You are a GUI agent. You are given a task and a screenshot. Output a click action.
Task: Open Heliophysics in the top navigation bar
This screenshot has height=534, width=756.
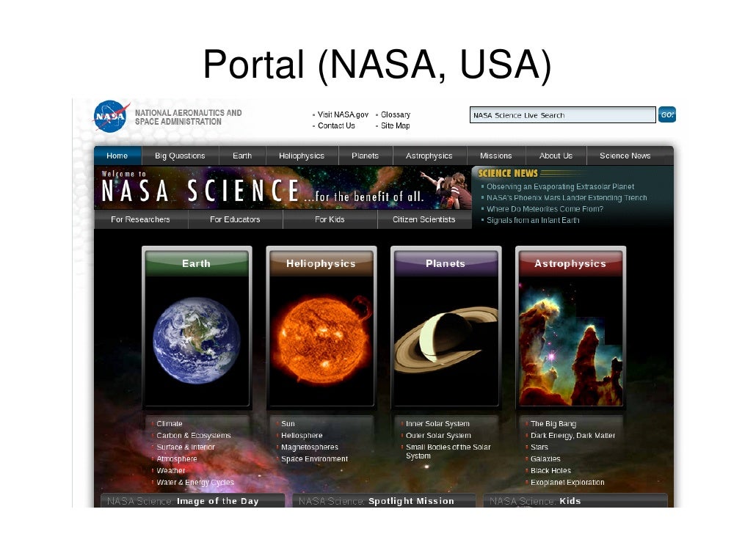[302, 156]
